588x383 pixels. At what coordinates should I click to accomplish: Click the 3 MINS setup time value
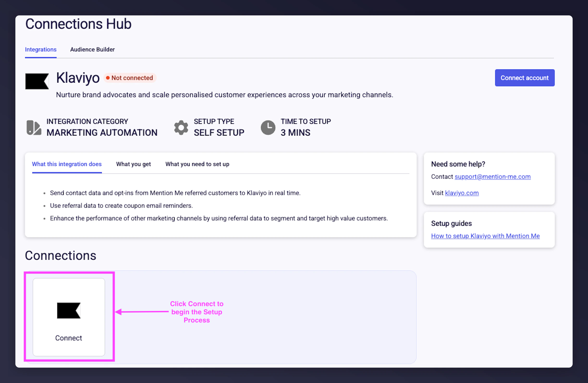pyautogui.click(x=295, y=133)
